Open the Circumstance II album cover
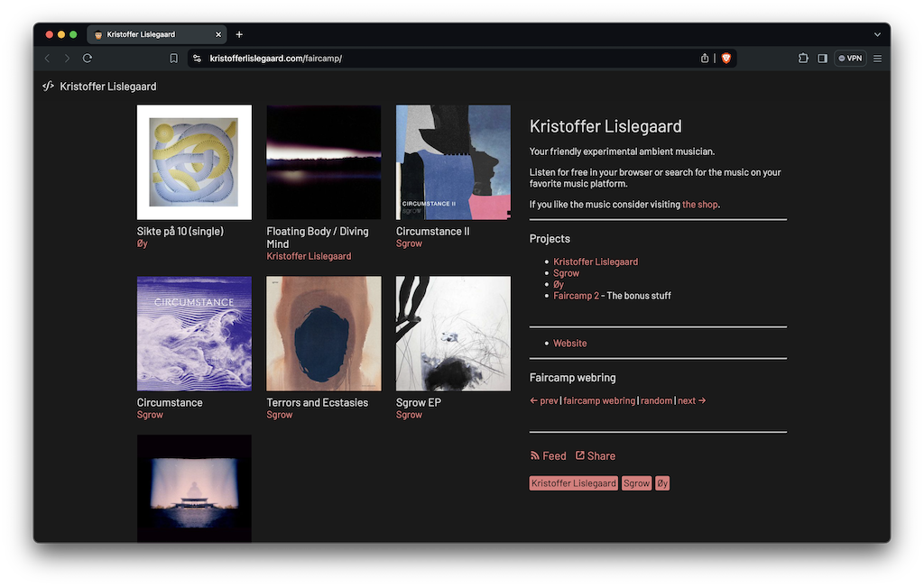The image size is (924, 587). click(x=453, y=162)
